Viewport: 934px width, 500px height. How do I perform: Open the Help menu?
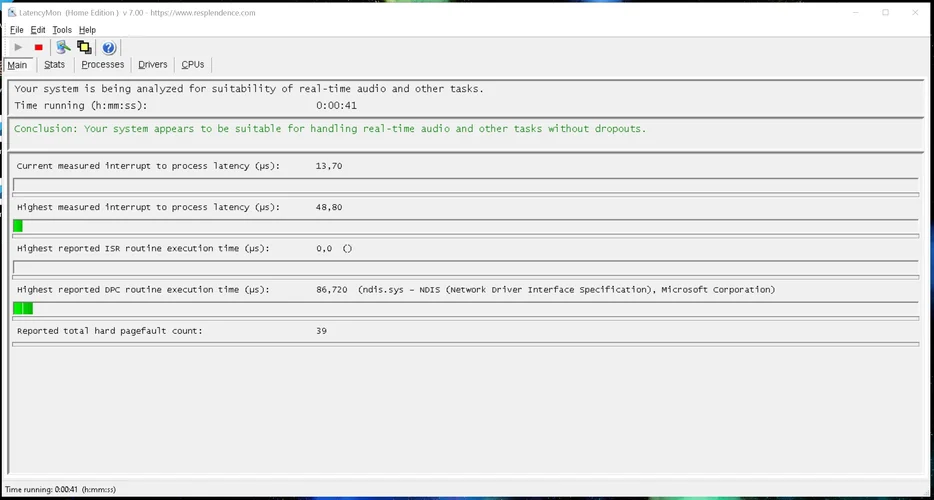88,30
